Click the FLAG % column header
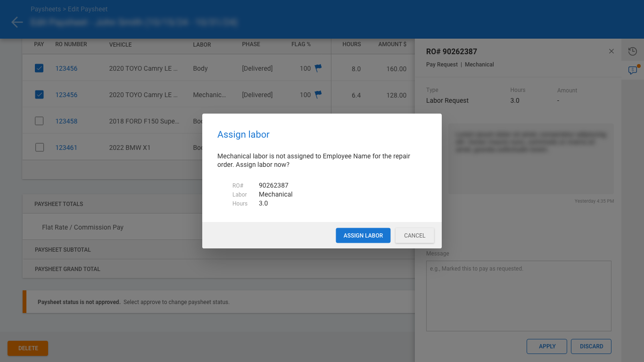This screenshot has width=644, height=362. (301, 44)
